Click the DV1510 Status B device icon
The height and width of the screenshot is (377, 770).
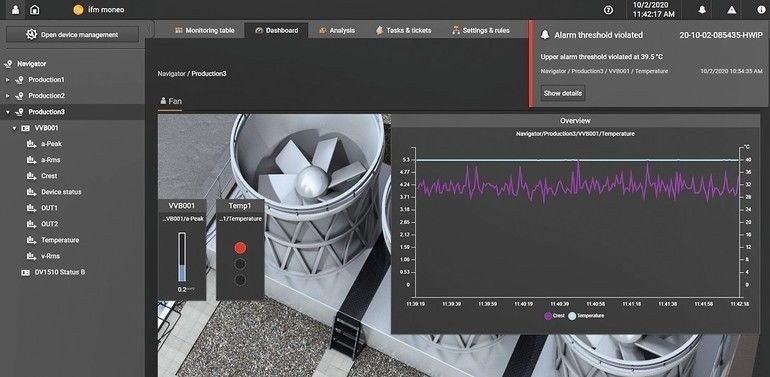pyautogui.click(x=26, y=272)
